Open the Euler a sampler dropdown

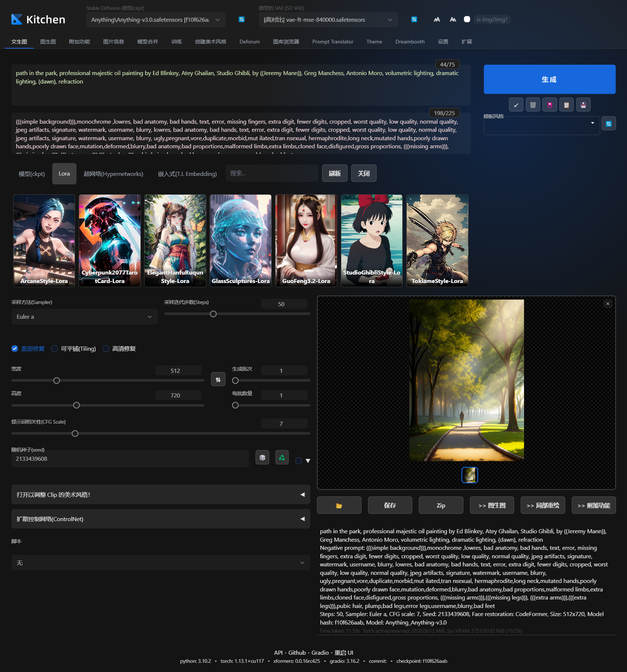click(85, 316)
